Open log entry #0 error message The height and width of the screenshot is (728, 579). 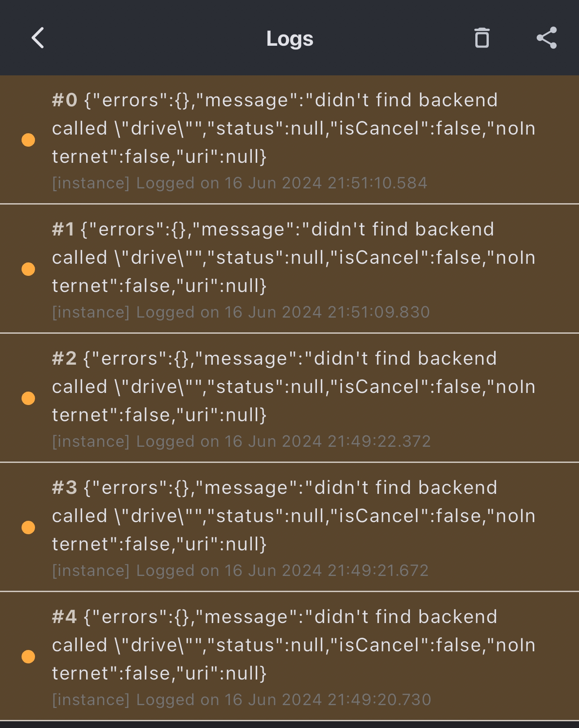click(294, 128)
